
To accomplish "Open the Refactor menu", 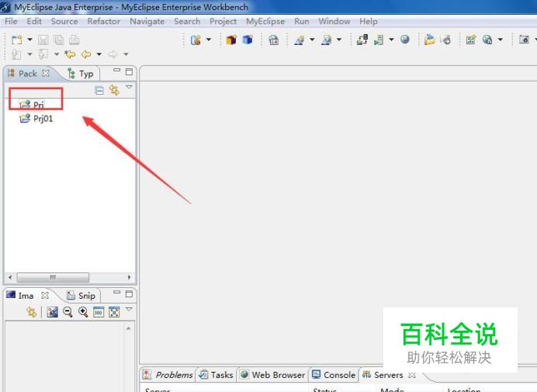I will (x=104, y=21).
